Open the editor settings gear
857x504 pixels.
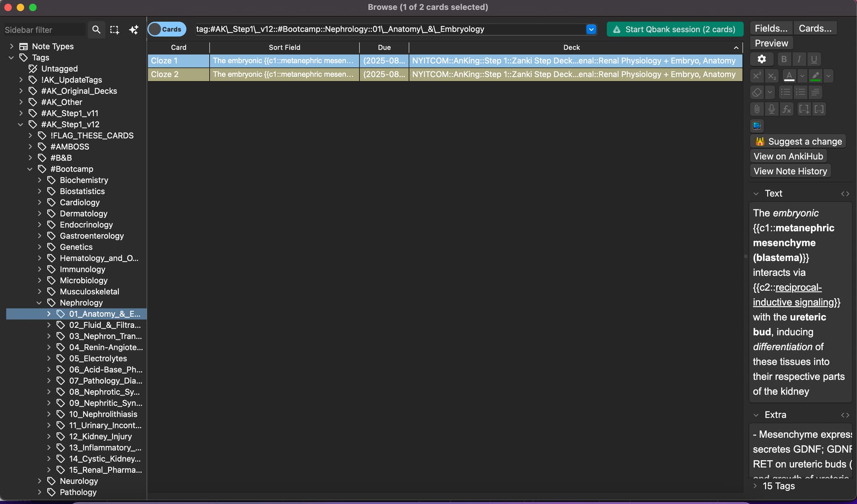point(761,59)
